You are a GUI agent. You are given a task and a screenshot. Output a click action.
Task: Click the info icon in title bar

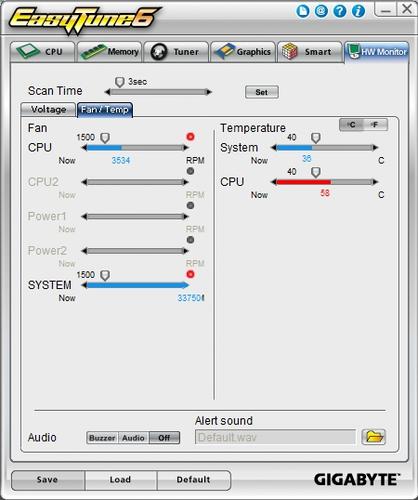pyautogui.click(x=359, y=12)
